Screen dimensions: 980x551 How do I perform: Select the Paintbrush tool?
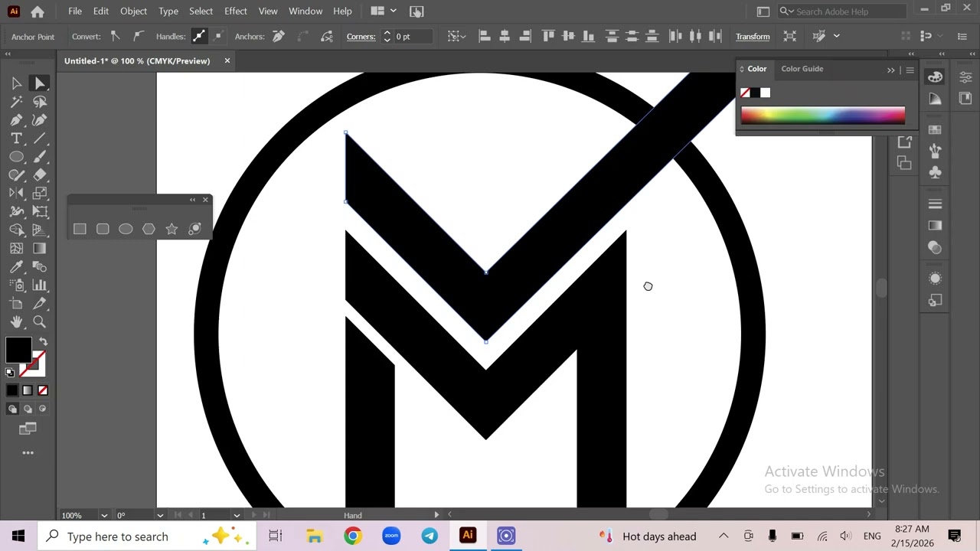[x=40, y=157]
